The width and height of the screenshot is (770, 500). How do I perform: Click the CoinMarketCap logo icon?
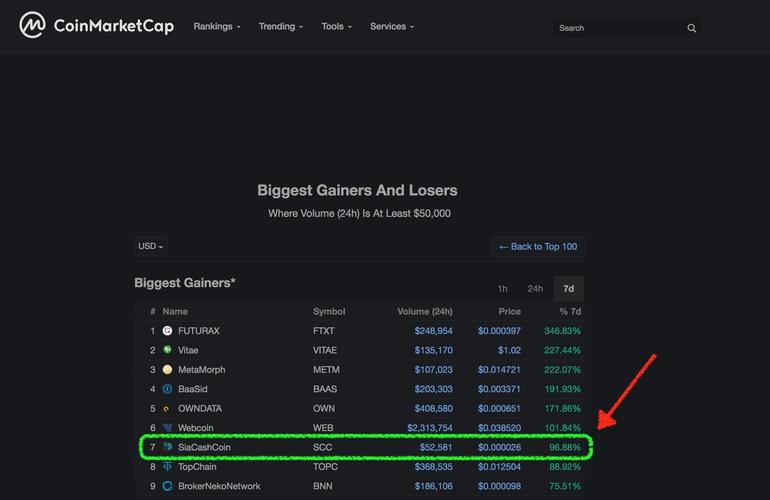tap(32, 25)
